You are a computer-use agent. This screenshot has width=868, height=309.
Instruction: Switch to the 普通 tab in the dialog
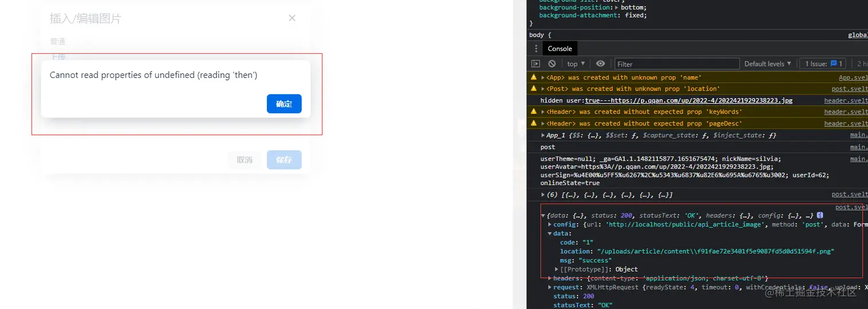pos(58,42)
